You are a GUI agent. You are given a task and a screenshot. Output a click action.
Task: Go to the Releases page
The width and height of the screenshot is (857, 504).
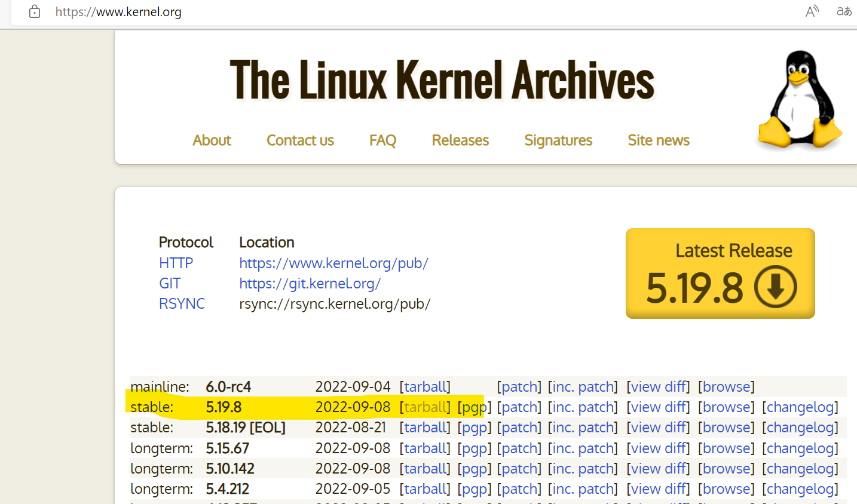click(460, 140)
